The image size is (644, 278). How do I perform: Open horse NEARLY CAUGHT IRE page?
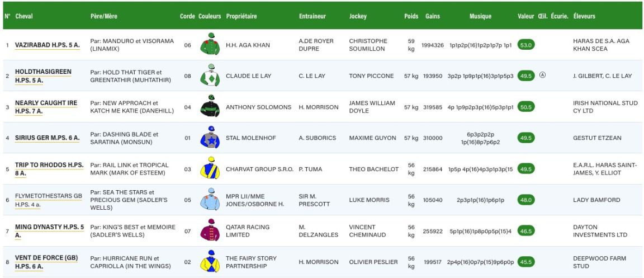click(x=46, y=107)
